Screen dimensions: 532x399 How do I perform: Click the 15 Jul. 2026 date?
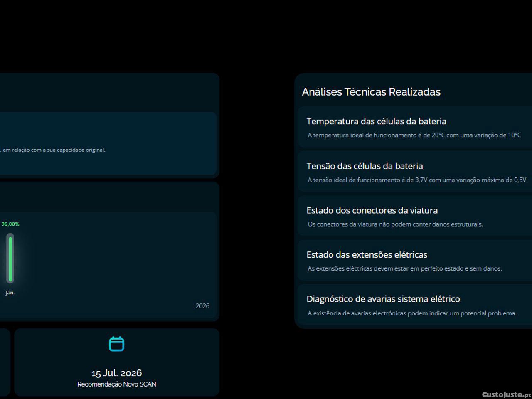(x=116, y=373)
